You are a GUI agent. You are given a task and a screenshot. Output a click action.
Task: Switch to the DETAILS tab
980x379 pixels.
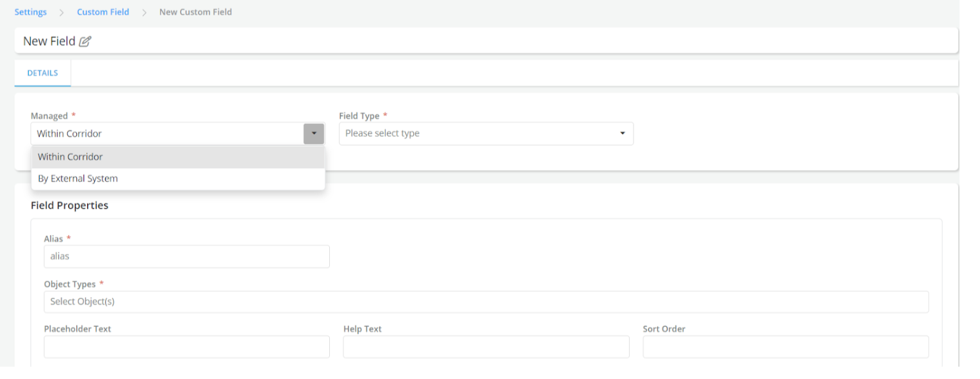(42, 73)
